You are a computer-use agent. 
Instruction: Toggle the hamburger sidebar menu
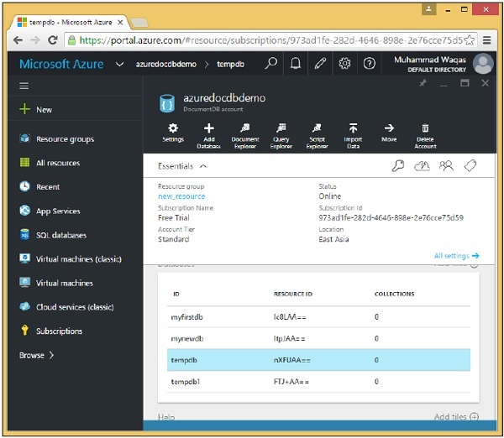[24, 86]
